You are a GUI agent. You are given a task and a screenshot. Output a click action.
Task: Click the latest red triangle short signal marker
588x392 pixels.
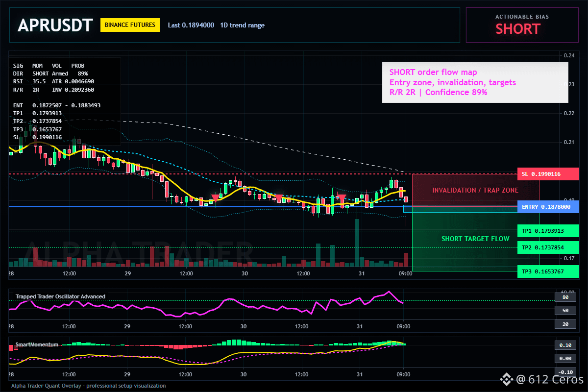(x=342, y=198)
